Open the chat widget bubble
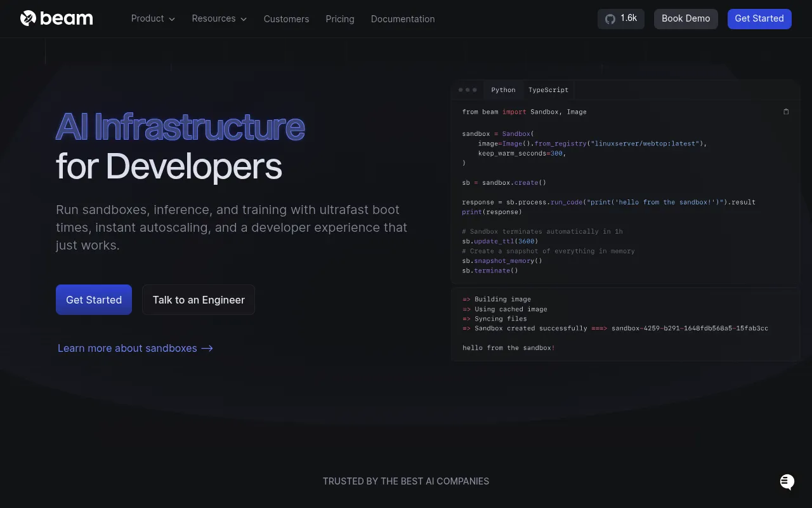The width and height of the screenshot is (812, 508). point(787,482)
